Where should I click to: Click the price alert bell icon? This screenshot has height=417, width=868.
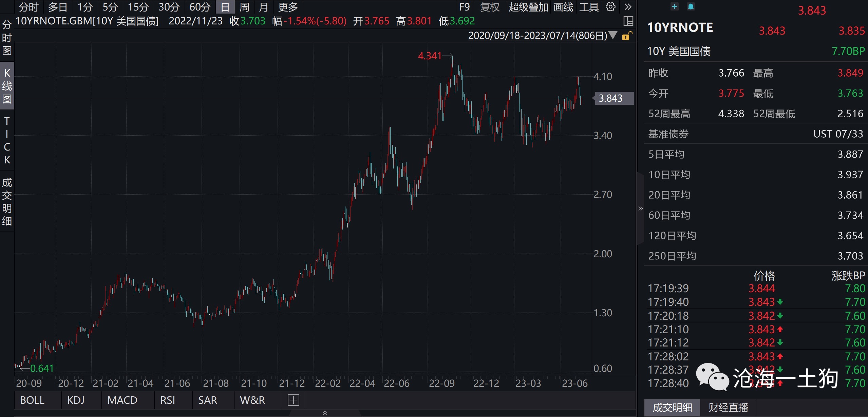[x=691, y=6]
